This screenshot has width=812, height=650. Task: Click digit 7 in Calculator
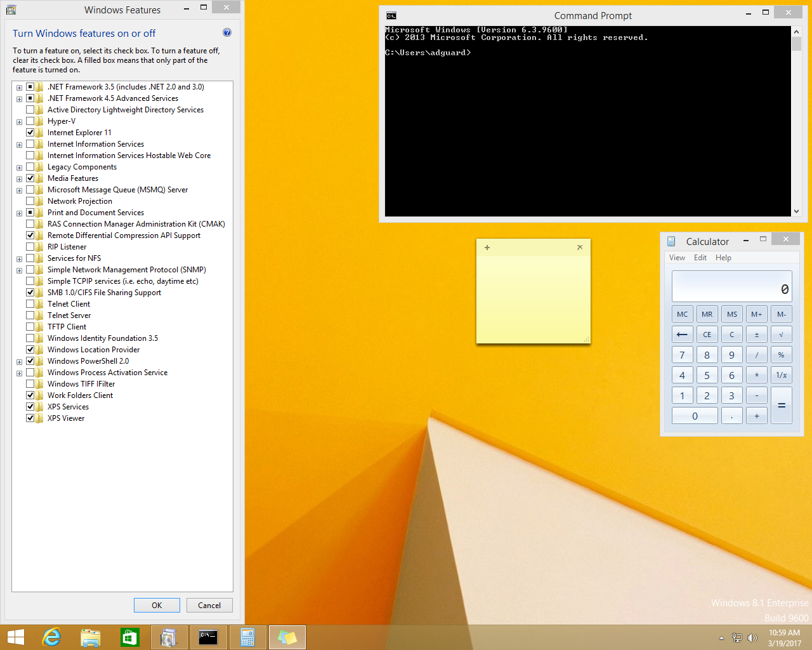click(x=683, y=355)
